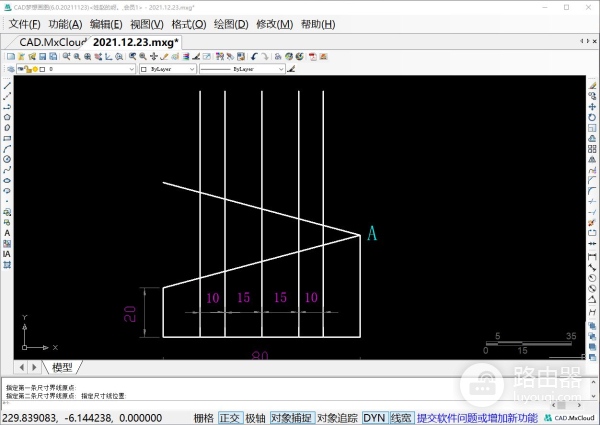
Task: Click 提交软件问题或增加新功能 link
Action: [x=477, y=417]
